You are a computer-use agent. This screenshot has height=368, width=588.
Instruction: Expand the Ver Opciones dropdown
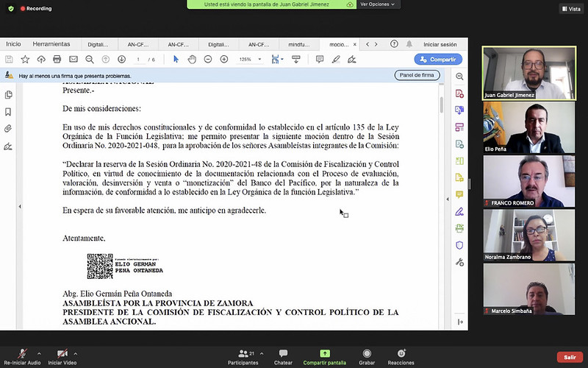coord(378,4)
